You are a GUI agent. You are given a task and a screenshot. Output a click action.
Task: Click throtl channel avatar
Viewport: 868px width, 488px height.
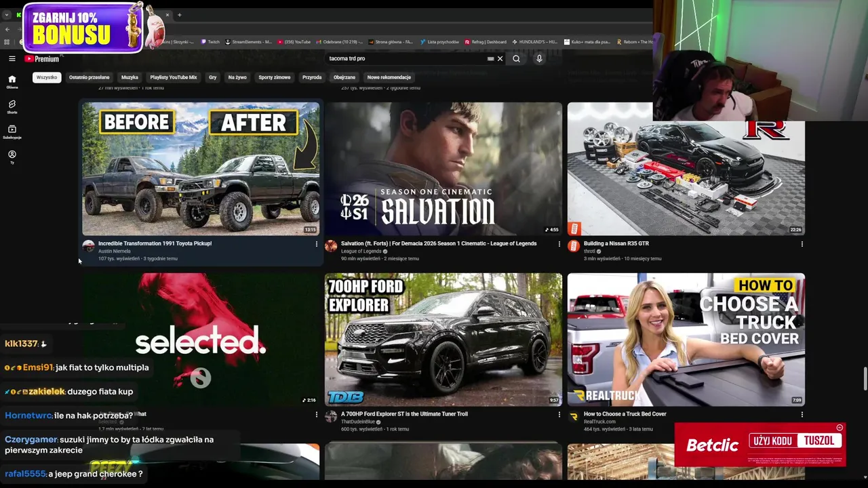click(x=574, y=246)
